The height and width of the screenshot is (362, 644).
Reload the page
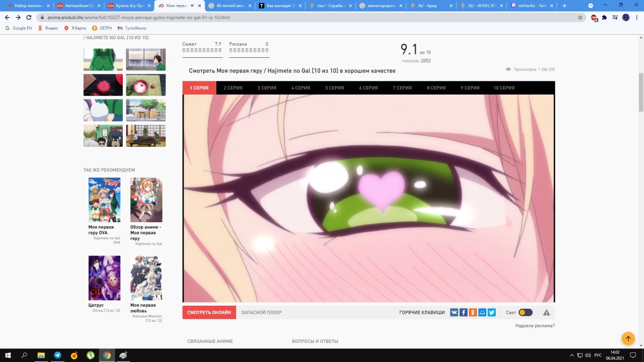(x=29, y=17)
